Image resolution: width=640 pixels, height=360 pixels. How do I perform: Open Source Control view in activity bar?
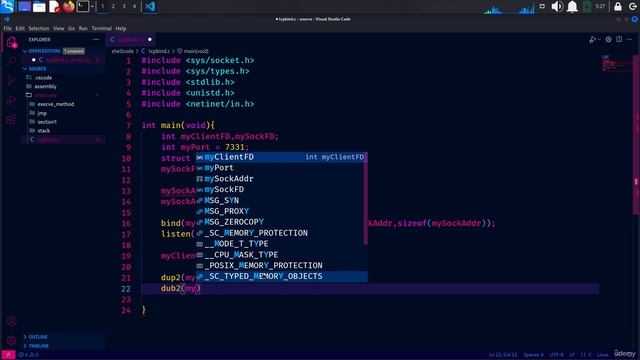(x=11, y=81)
